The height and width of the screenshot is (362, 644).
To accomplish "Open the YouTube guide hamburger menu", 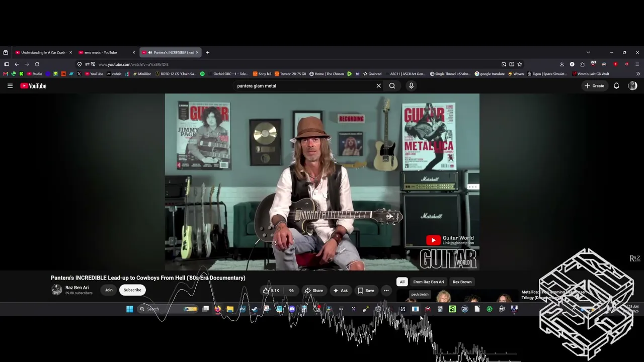I will point(10,86).
